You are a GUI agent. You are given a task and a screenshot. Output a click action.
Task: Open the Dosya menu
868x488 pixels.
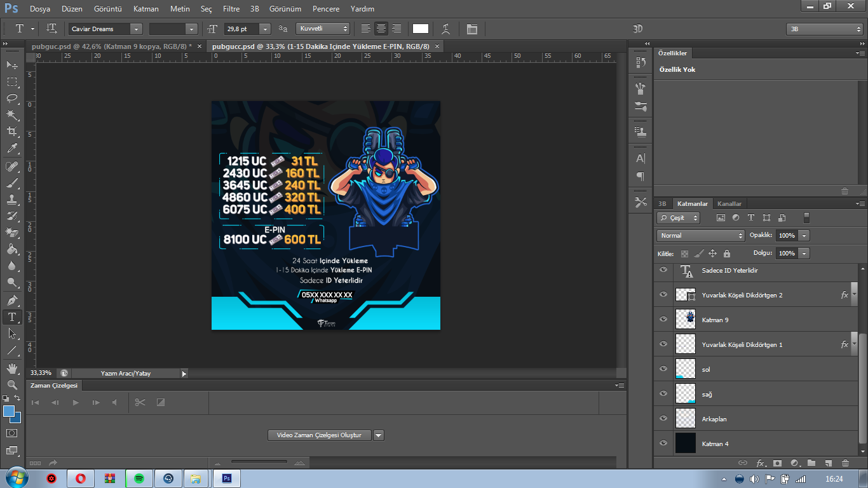click(40, 9)
